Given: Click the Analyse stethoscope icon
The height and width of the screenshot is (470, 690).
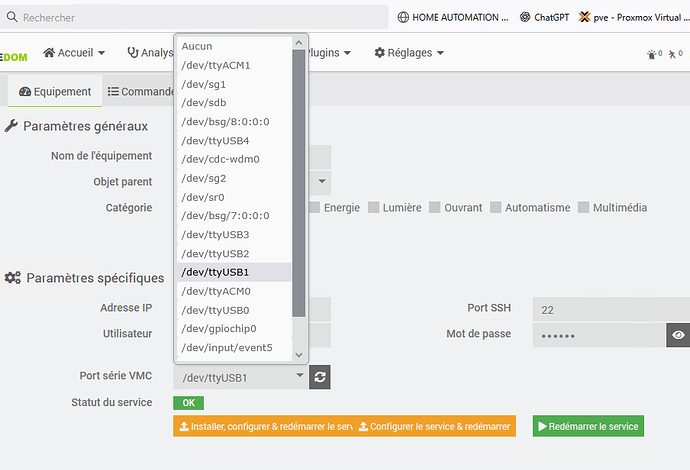Looking at the screenshot, I should (132, 53).
